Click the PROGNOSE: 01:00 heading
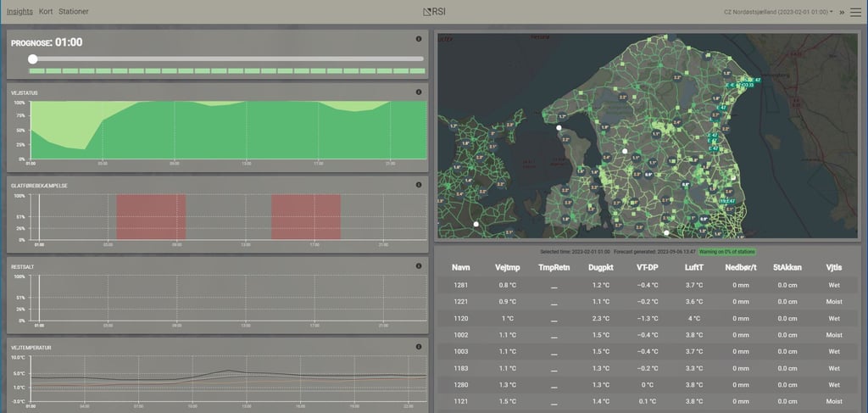The image size is (868, 413). 47,42
